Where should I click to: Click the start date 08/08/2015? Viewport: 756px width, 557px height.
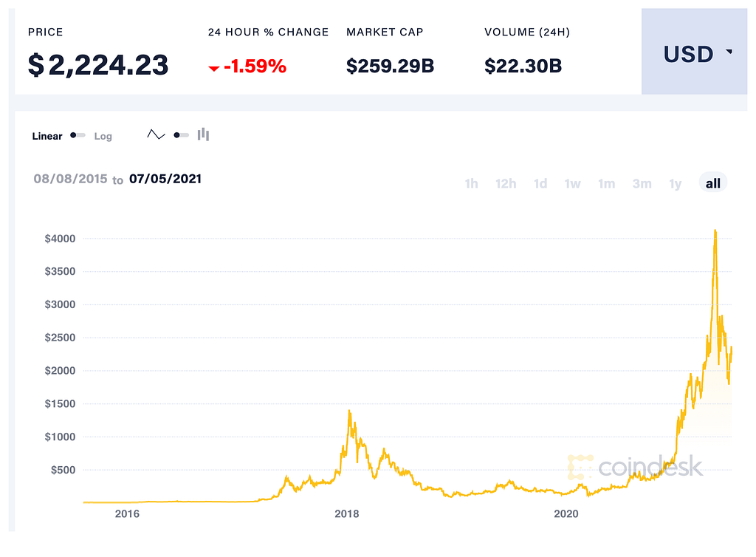click(71, 179)
